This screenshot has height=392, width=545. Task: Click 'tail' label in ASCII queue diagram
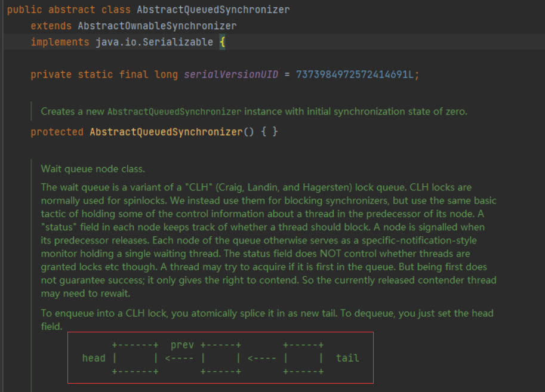(x=347, y=358)
